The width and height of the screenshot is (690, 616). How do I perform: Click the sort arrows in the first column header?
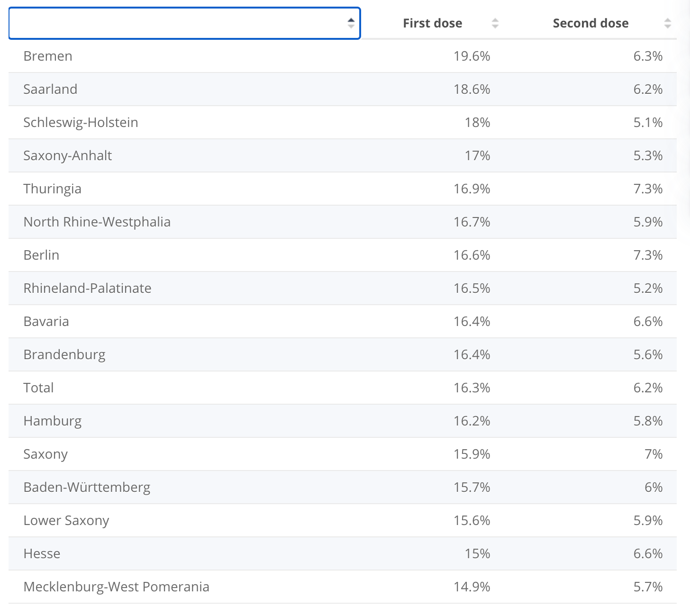point(351,23)
